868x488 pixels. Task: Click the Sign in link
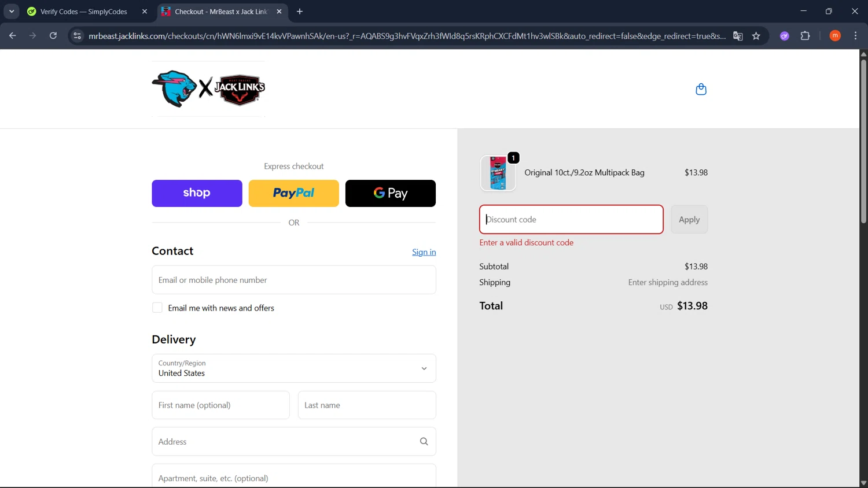point(424,252)
